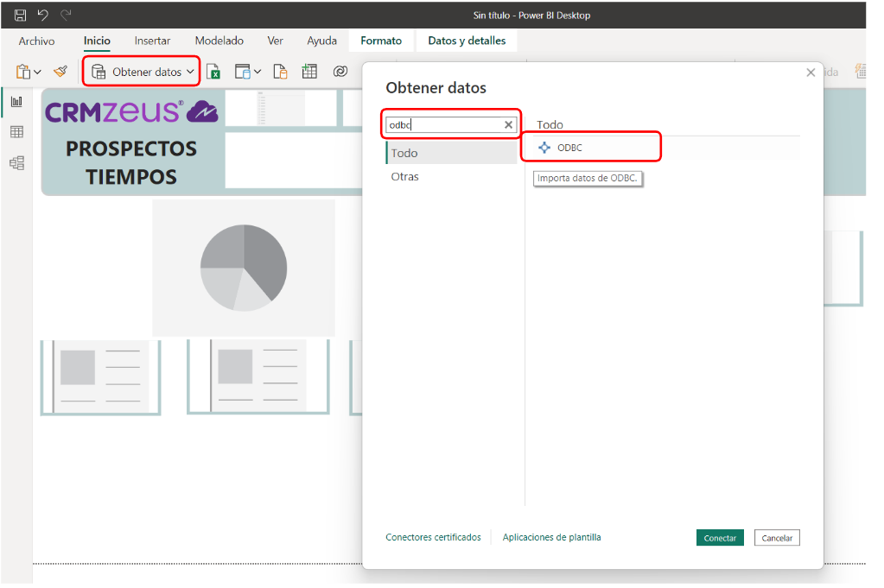This screenshot has width=884, height=588.
Task: Click the Conectar button
Action: [720, 538]
